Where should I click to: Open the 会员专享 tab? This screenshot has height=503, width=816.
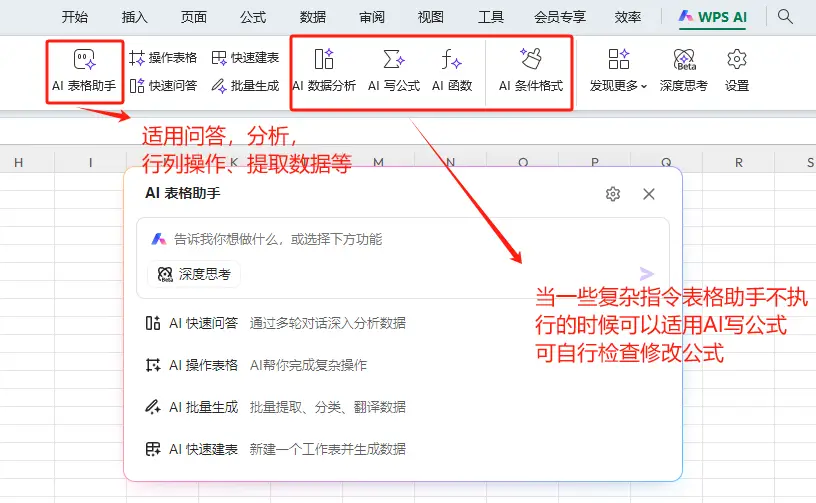click(560, 17)
